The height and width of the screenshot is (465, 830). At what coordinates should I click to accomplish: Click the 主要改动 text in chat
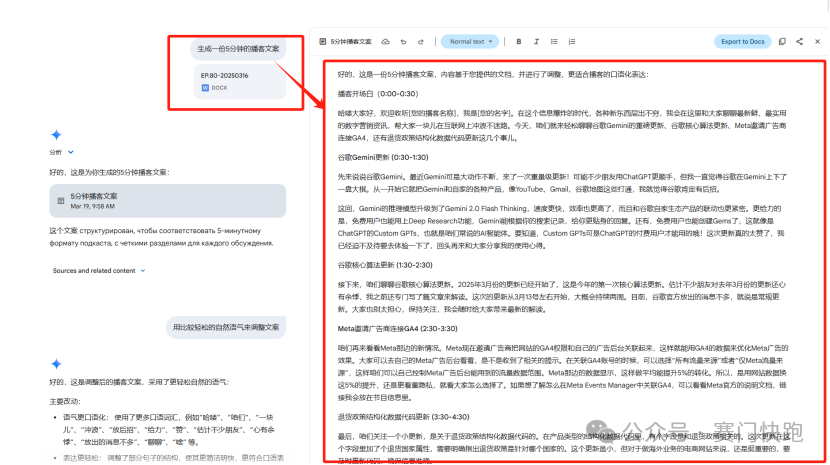pyautogui.click(x=65, y=401)
